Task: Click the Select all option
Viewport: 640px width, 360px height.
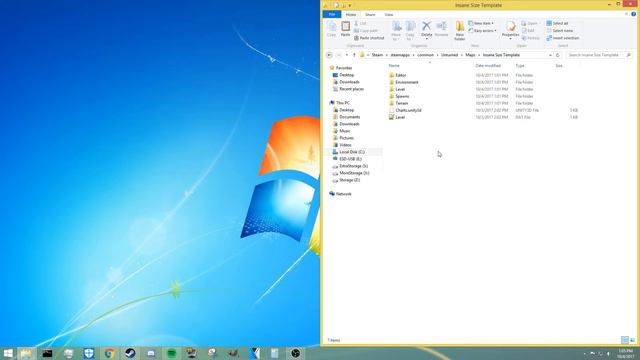Action: (x=557, y=23)
